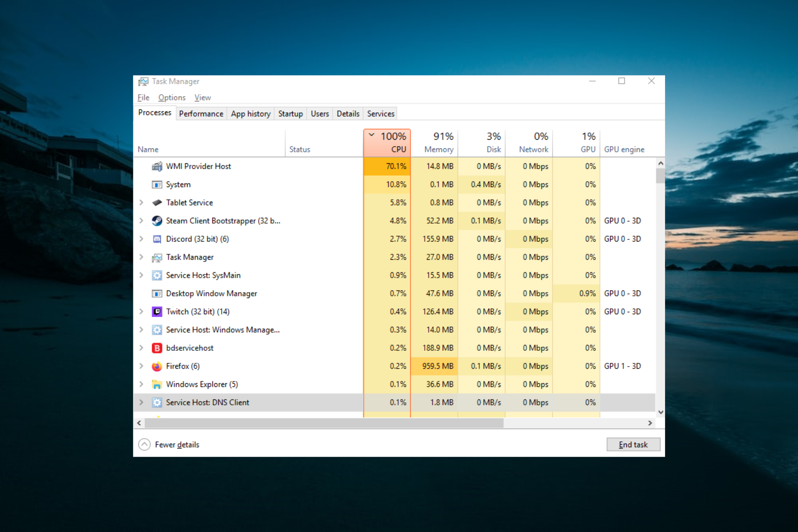Sort by the Network column header
This screenshot has width=798, height=532.
point(529,143)
